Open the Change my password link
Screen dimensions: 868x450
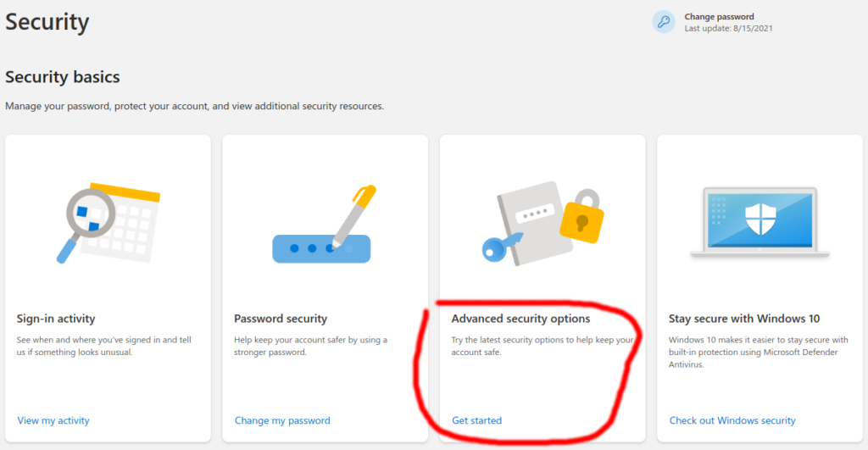click(282, 420)
